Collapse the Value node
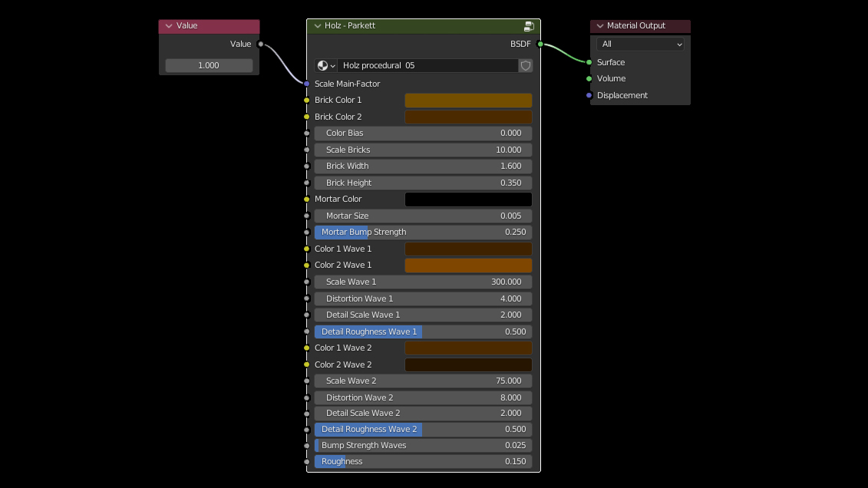This screenshot has height=488, width=868. tap(169, 26)
